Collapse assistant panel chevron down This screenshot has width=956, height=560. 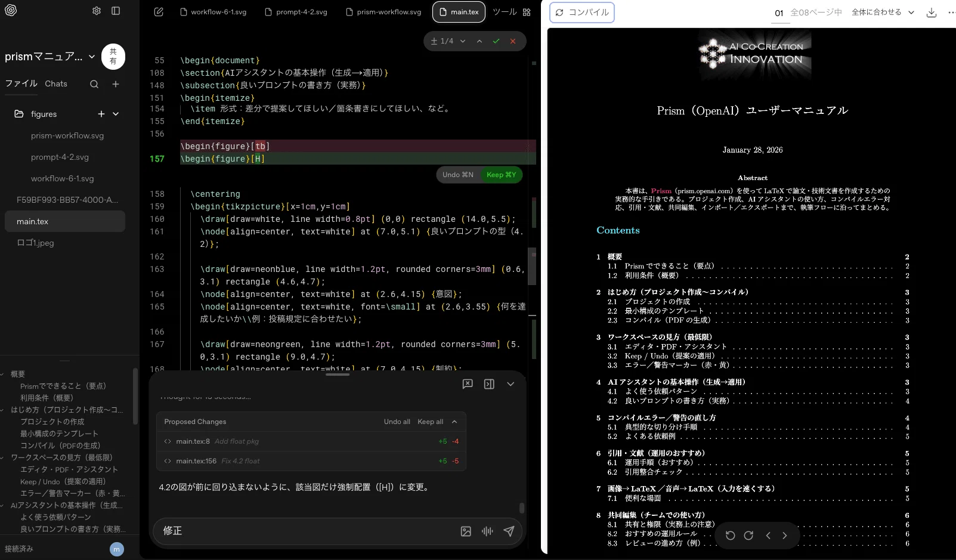(511, 384)
